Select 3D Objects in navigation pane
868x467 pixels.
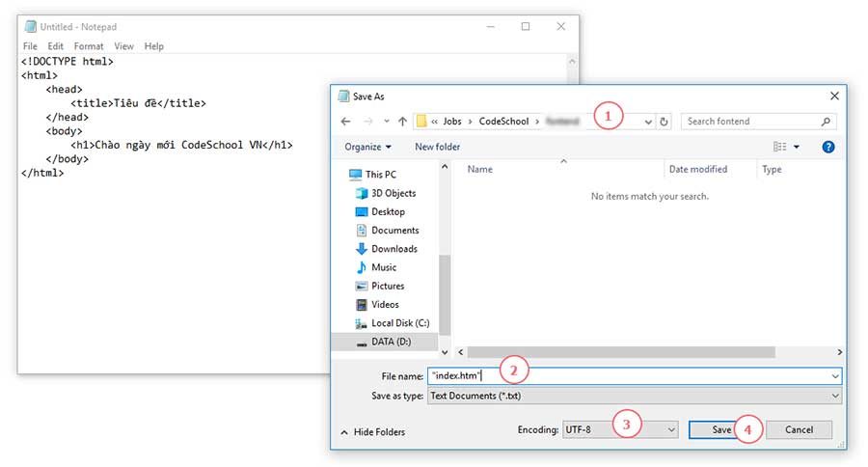click(x=393, y=193)
